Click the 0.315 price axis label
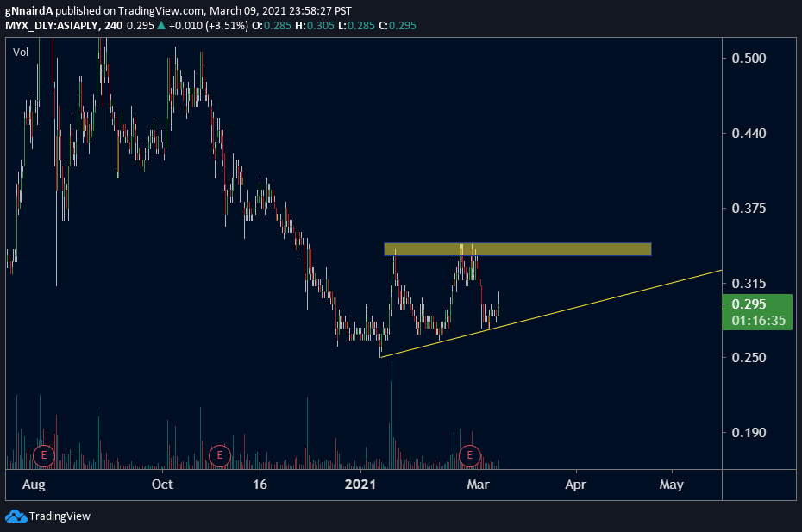The height and width of the screenshot is (532, 802). pyautogui.click(x=749, y=283)
